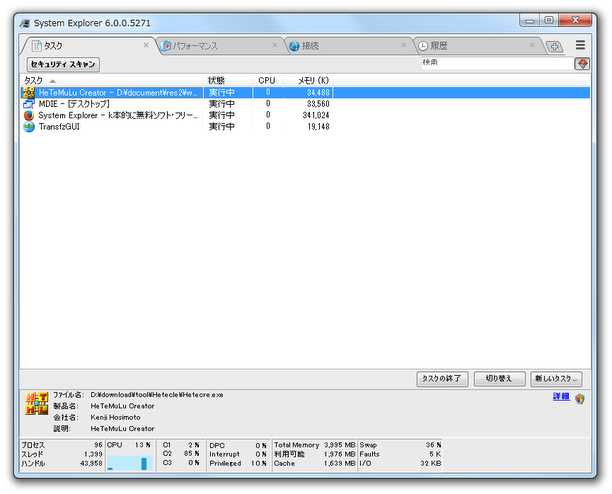Close the タスク tab

(146, 45)
